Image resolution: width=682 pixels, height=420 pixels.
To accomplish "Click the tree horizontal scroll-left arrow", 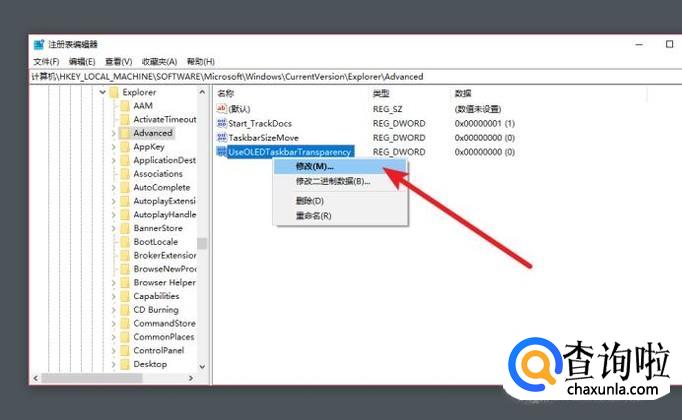I will point(36,378).
